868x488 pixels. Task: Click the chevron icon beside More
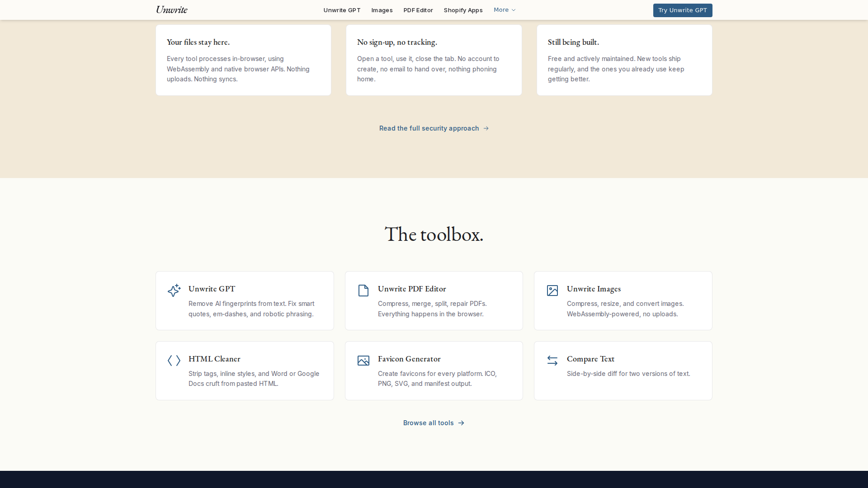tap(513, 10)
